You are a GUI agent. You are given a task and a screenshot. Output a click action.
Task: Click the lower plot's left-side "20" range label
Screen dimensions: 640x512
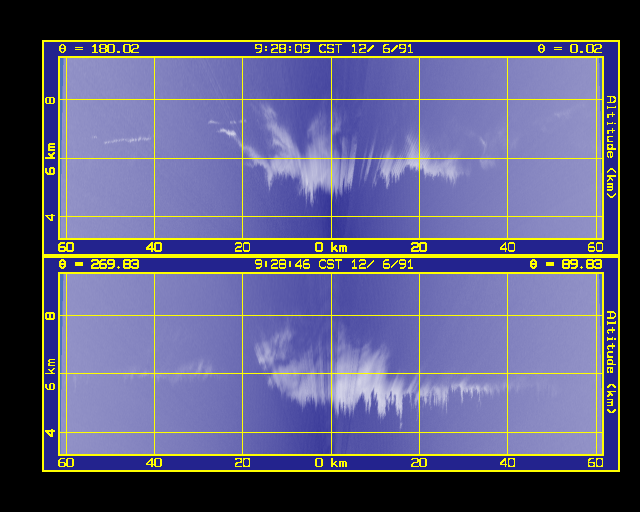(242, 463)
